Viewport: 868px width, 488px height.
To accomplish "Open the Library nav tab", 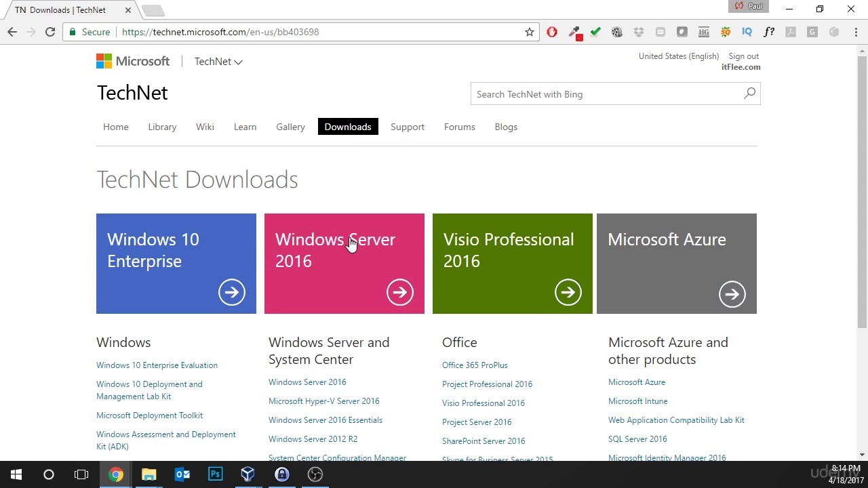I will [162, 127].
